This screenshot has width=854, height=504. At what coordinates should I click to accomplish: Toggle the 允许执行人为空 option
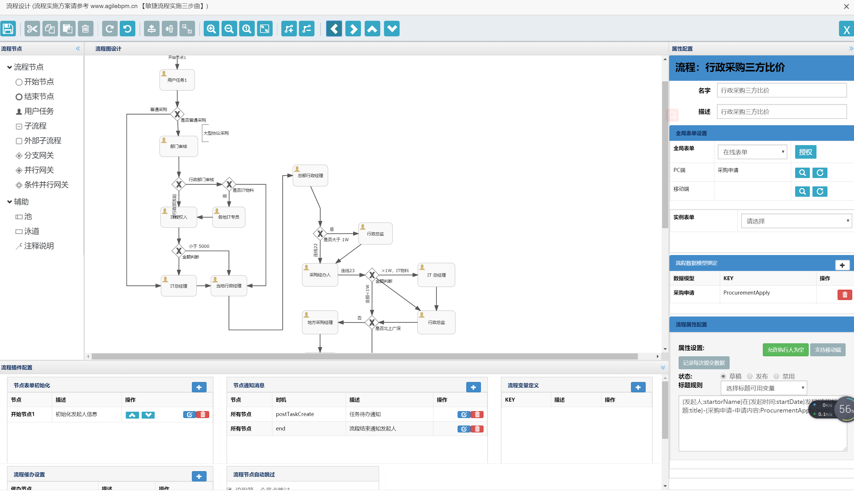point(785,350)
